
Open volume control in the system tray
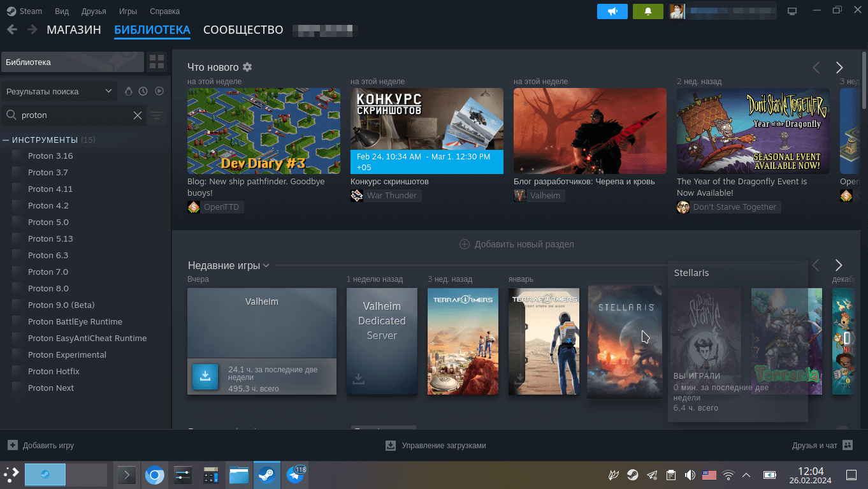tap(690, 475)
